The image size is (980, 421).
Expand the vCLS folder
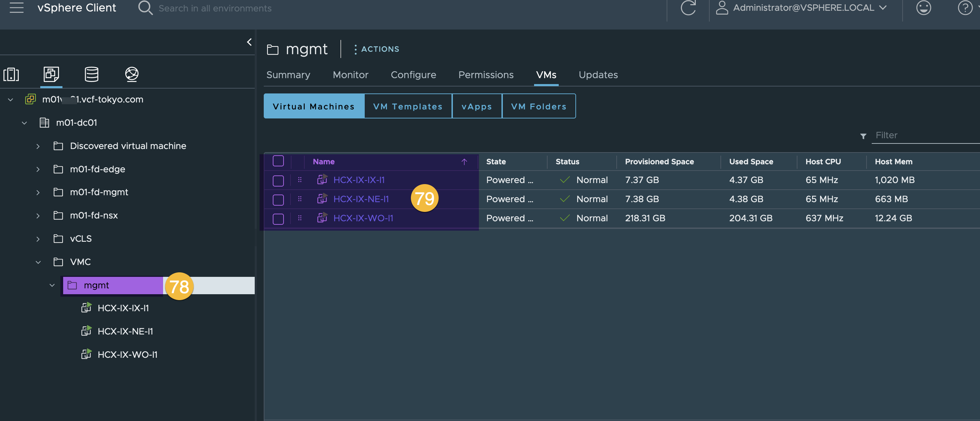38,239
